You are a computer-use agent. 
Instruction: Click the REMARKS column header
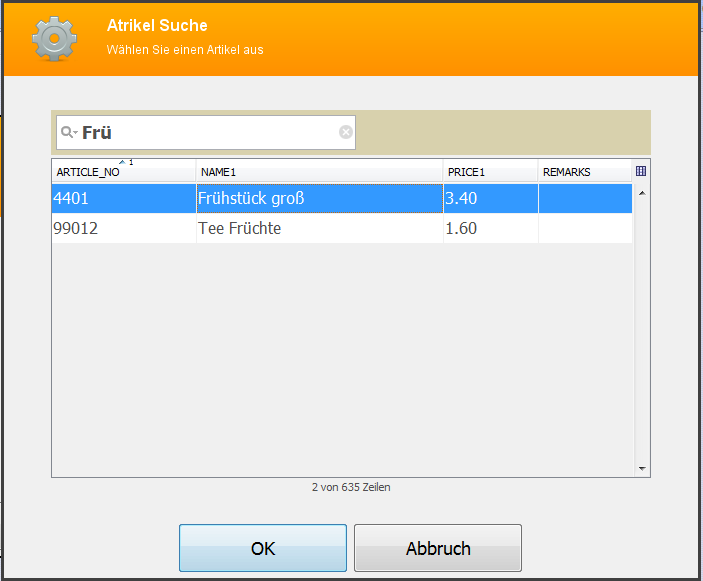[x=585, y=172]
